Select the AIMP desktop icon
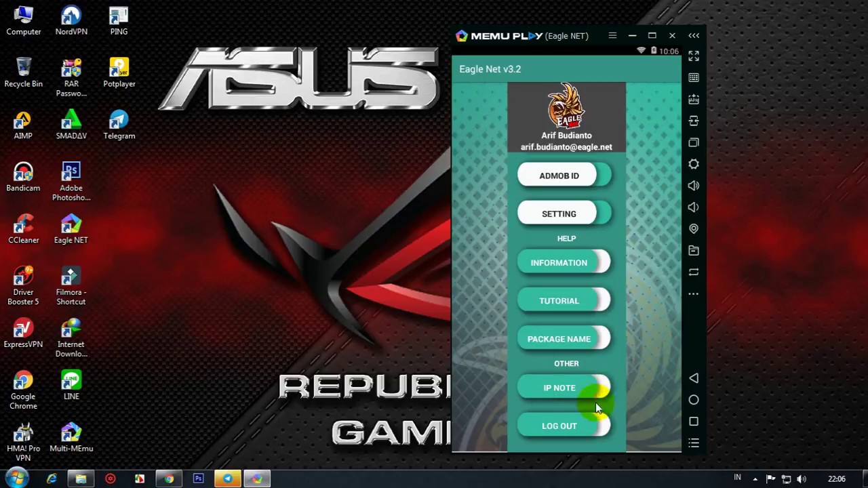The width and height of the screenshot is (868, 488). click(x=23, y=125)
